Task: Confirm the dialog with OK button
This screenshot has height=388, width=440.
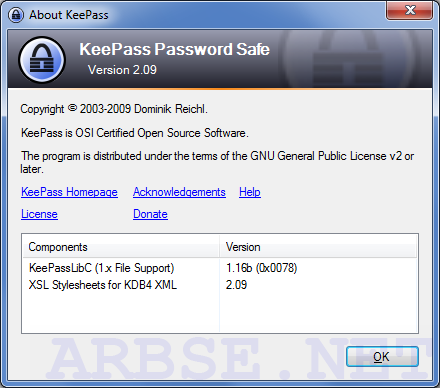Action: [x=382, y=357]
